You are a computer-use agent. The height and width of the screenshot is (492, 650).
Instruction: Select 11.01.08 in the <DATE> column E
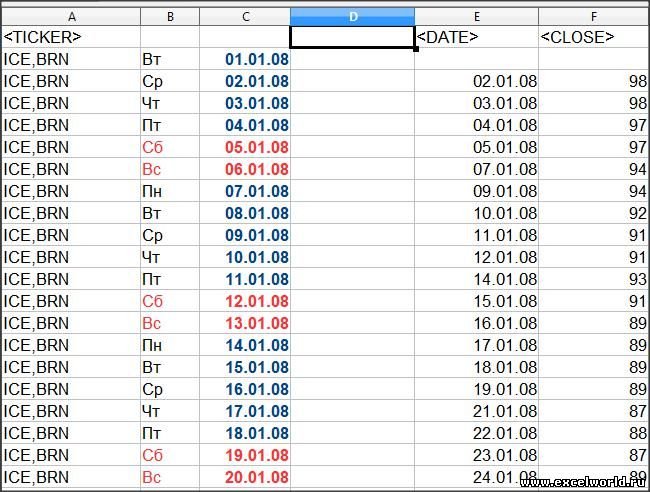[x=476, y=235]
